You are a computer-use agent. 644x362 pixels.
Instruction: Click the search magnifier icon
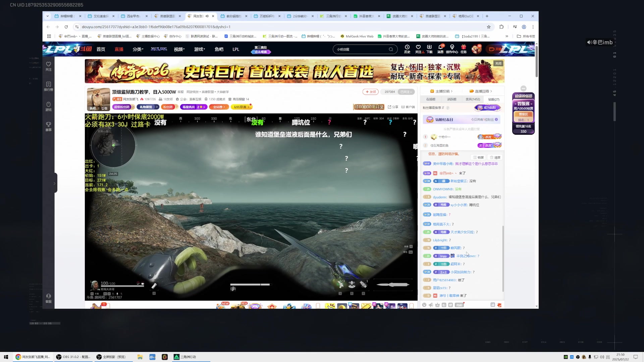(391, 49)
